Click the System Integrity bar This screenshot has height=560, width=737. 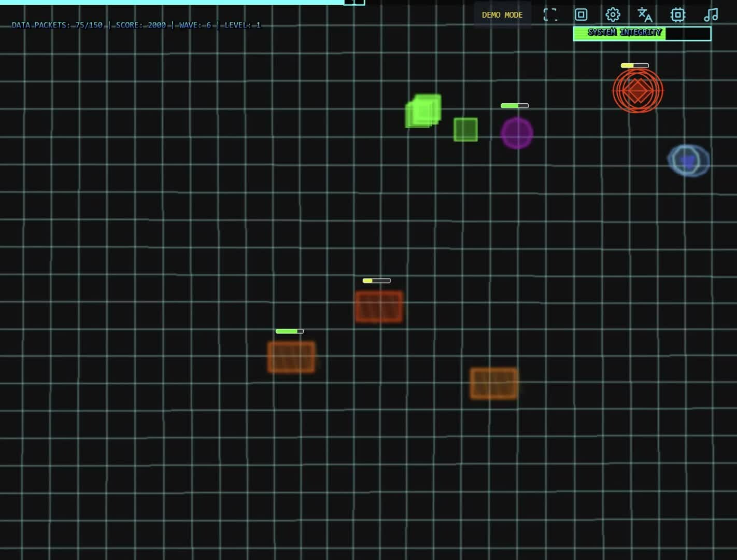642,33
